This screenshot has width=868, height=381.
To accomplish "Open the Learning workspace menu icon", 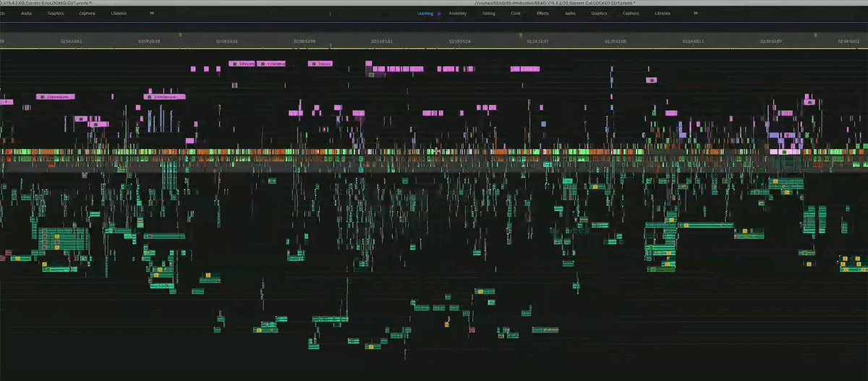I will click(x=439, y=13).
